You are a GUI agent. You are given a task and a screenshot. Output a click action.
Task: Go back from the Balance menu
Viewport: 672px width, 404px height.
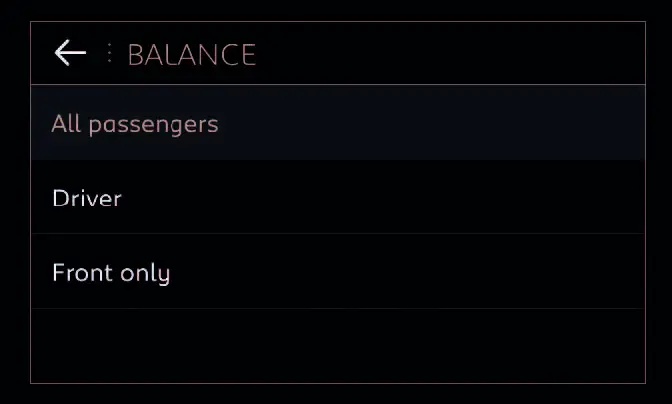70,53
